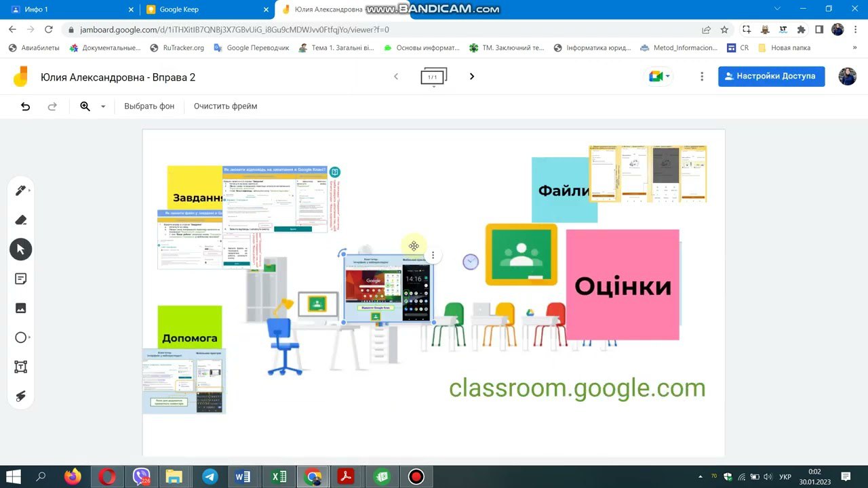This screenshot has height=488, width=868.
Task: Switch keyboard language 'УКР'
Action: [x=785, y=477]
